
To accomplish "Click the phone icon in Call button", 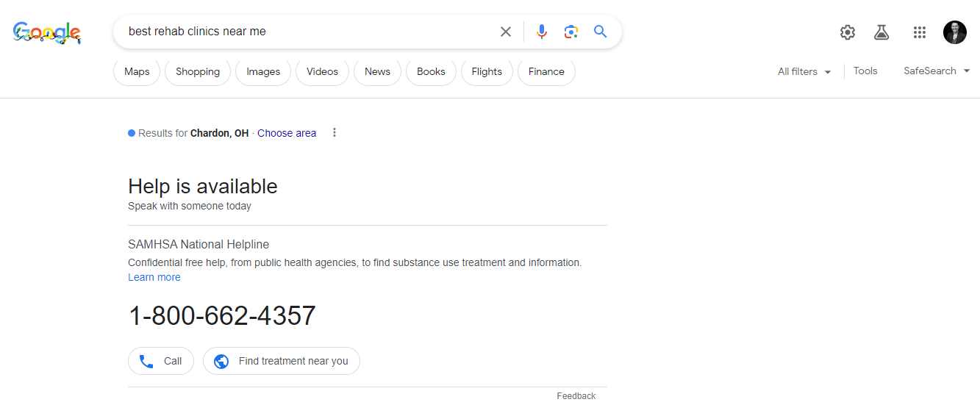I will 146,361.
